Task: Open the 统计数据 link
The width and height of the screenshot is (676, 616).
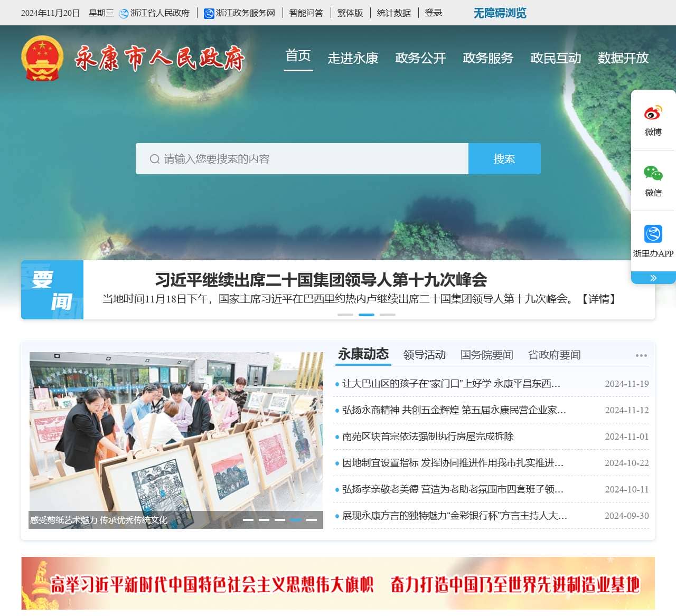Action: pos(394,13)
